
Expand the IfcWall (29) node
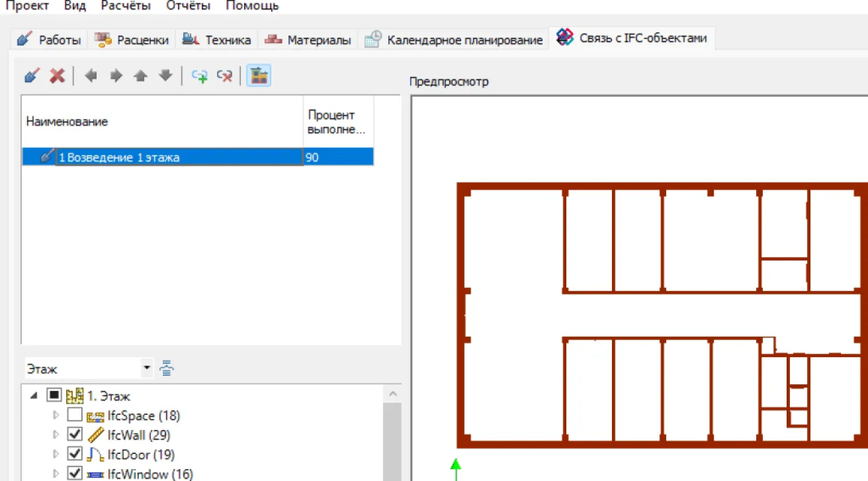pos(55,434)
